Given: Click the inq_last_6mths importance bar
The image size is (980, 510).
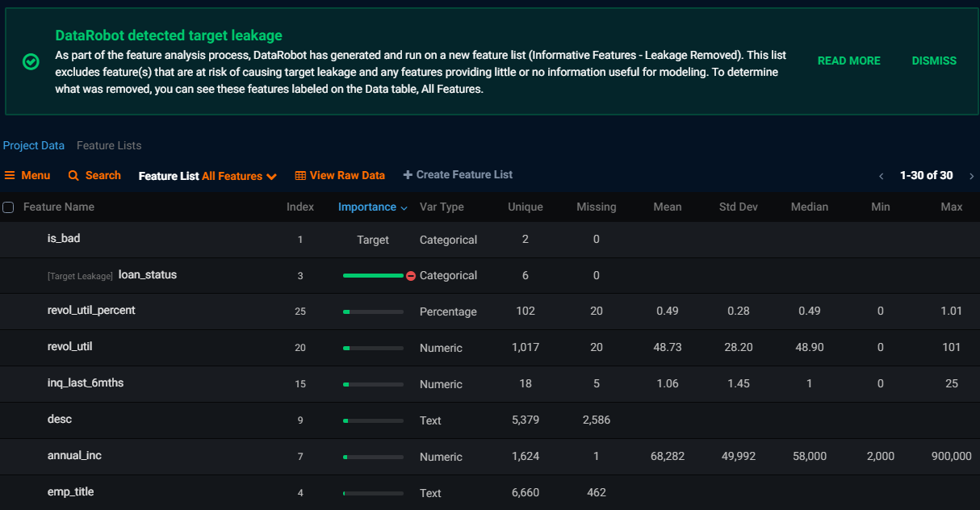Looking at the screenshot, I should coord(373,384).
